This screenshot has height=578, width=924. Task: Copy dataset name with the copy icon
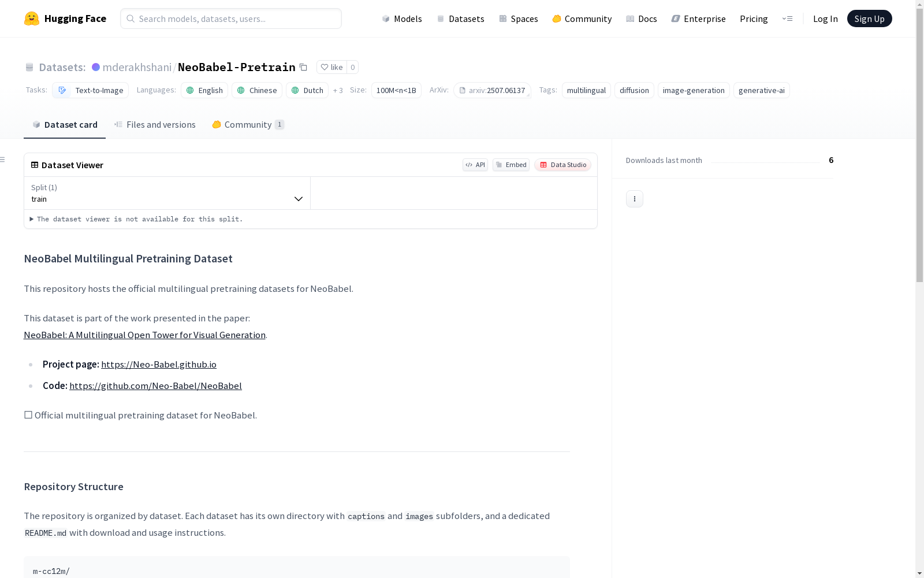(x=303, y=67)
